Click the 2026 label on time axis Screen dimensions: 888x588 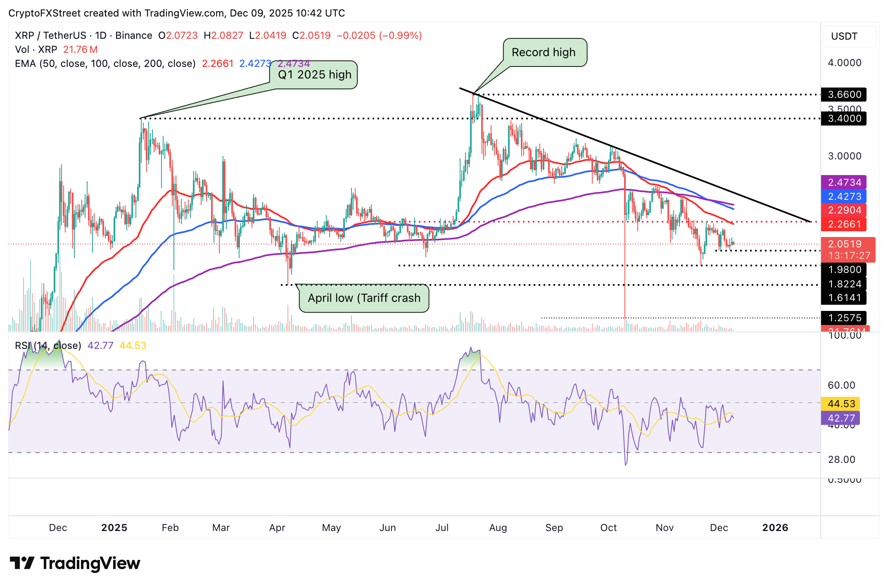click(776, 527)
